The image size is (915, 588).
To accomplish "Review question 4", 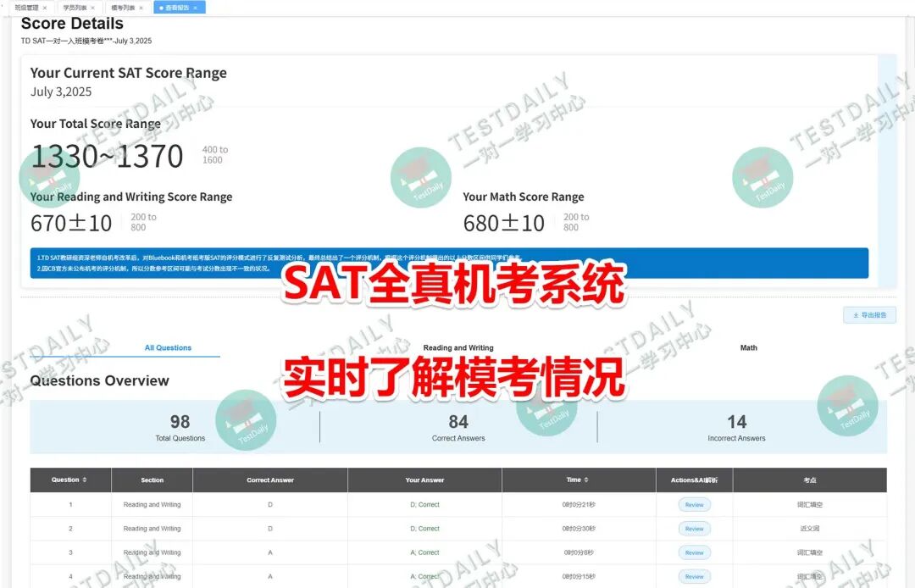I will click(x=695, y=576).
